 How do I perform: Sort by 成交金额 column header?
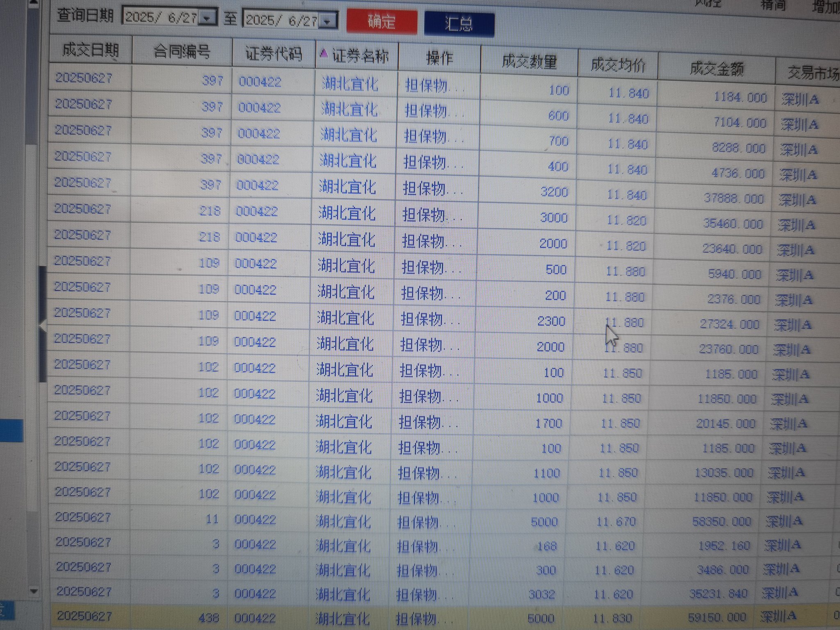point(717,68)
